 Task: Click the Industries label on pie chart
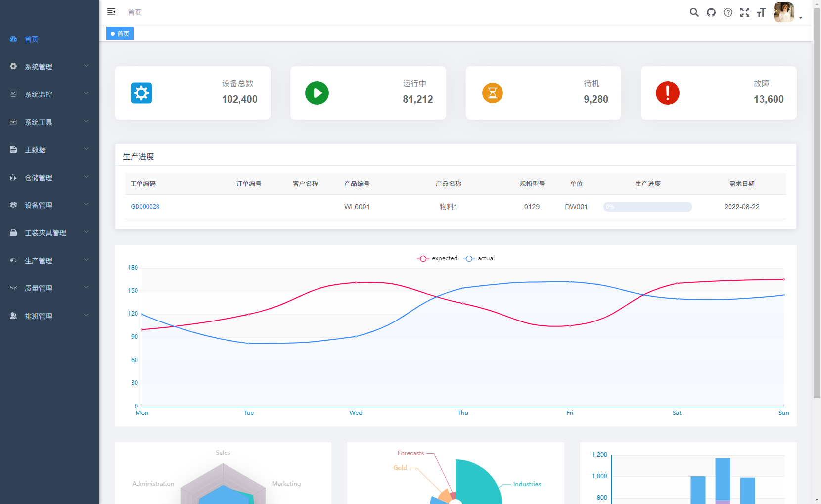(527, 484)
